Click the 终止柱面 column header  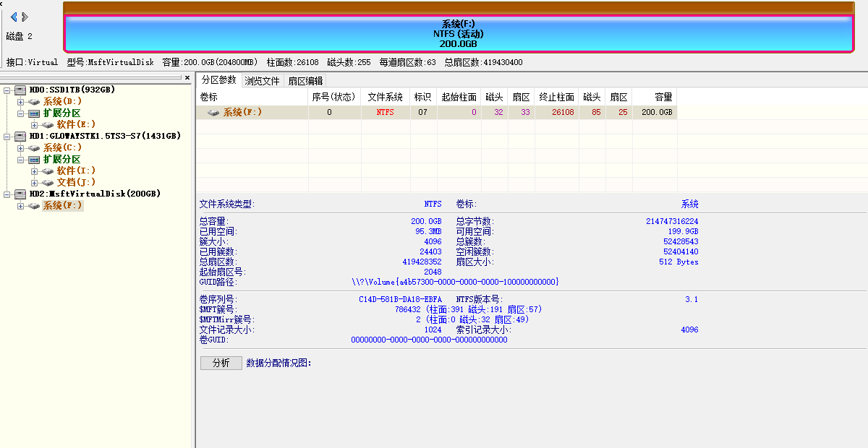pyautogui.click(x=557, y=97)
